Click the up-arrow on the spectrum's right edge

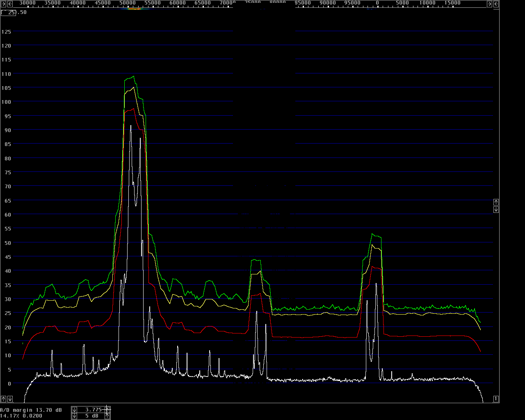(x=496, y=202)
